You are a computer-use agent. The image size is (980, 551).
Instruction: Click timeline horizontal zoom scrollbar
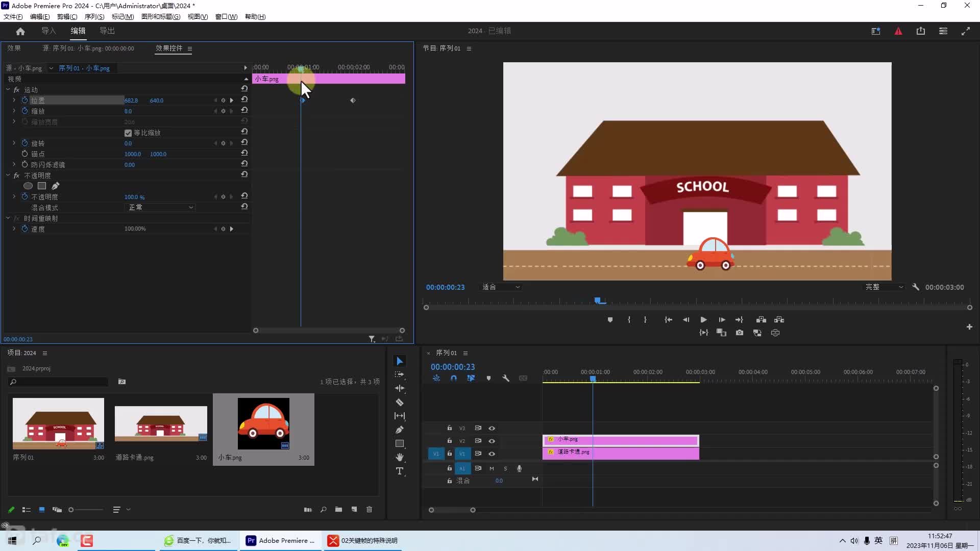[452, 510]
